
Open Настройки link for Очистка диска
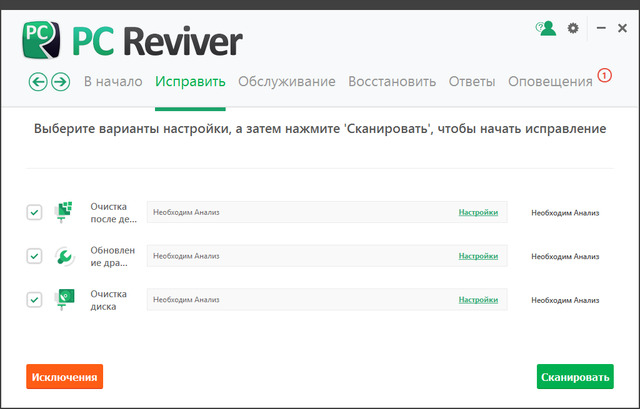[477, 299]
